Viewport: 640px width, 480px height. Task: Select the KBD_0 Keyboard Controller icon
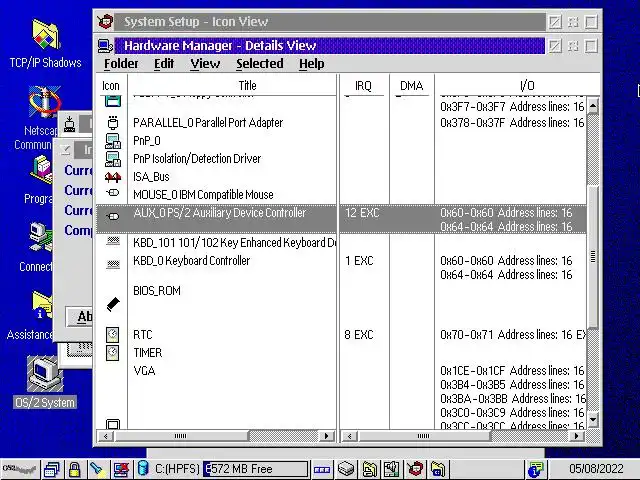[113, 264]
